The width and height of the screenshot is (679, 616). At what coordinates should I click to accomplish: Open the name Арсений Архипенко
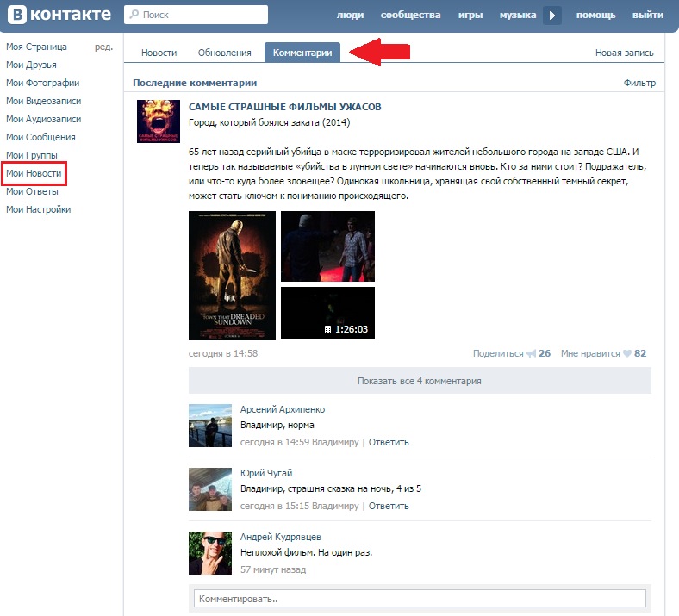coord(283,409)
